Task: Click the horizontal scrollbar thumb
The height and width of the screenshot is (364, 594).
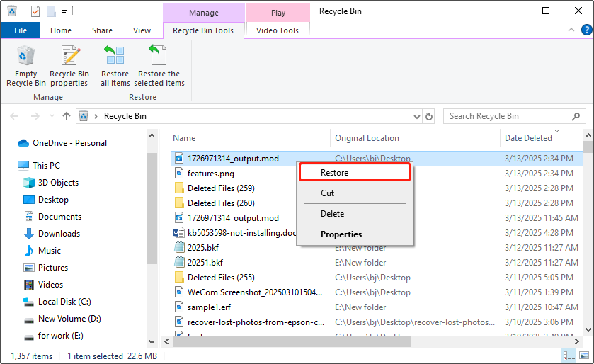Action: (292, 341)
